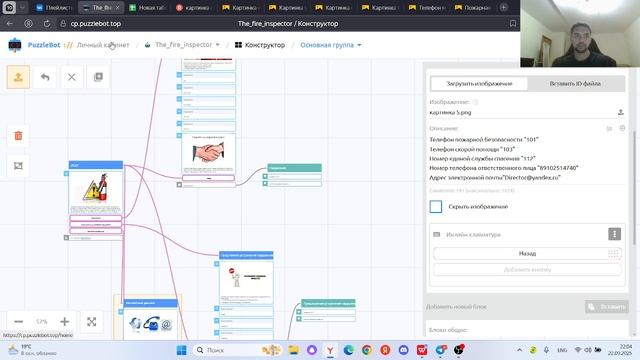640x360 pixels.
Task: Click the 'Добавить кнопку' button
Action: (x=527, y=270)
